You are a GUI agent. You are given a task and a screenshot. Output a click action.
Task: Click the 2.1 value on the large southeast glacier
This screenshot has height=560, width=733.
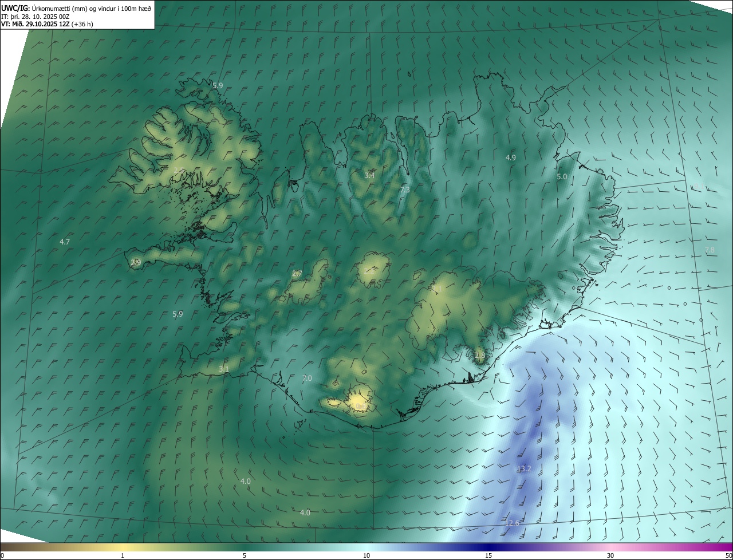coord(437,289)
